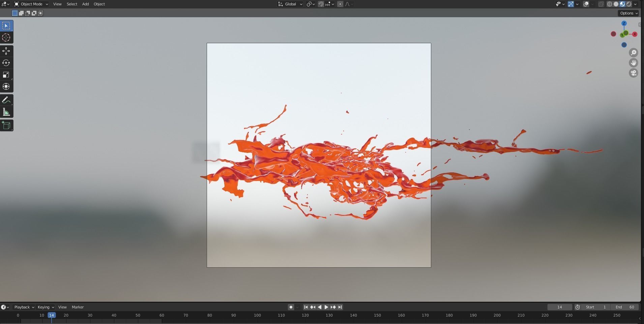Image resolution: width=644 pixels, height=324 pixels.
Task: Toggle camera view using the sidebar camera icon
Action: [634, 73]
